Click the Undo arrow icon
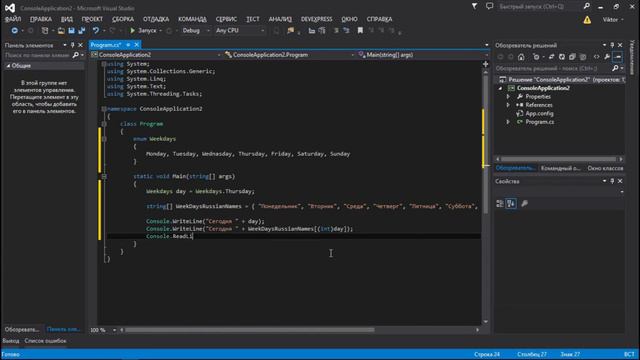The width and height of the screenshot is (640, 360). click(96, 31)
